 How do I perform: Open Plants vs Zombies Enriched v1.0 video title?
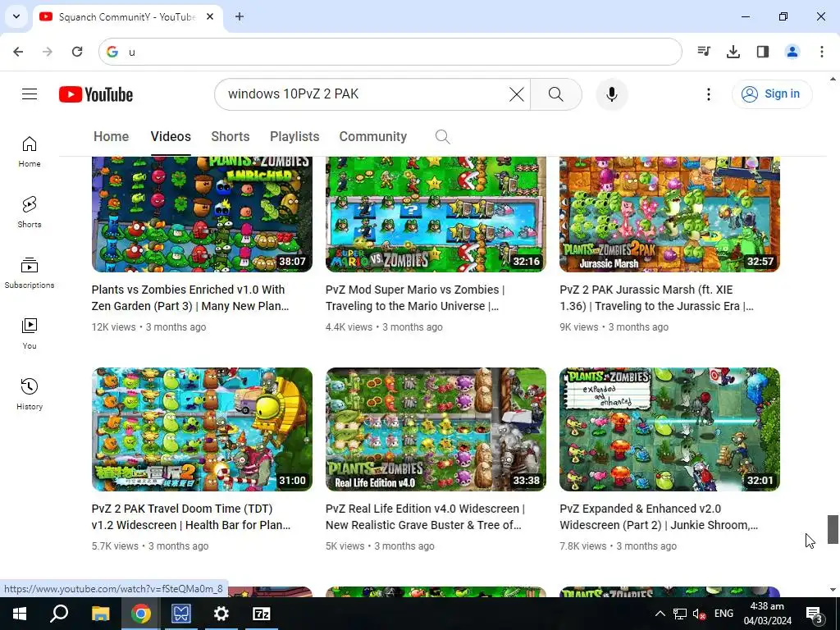click(x=190, y=298)
